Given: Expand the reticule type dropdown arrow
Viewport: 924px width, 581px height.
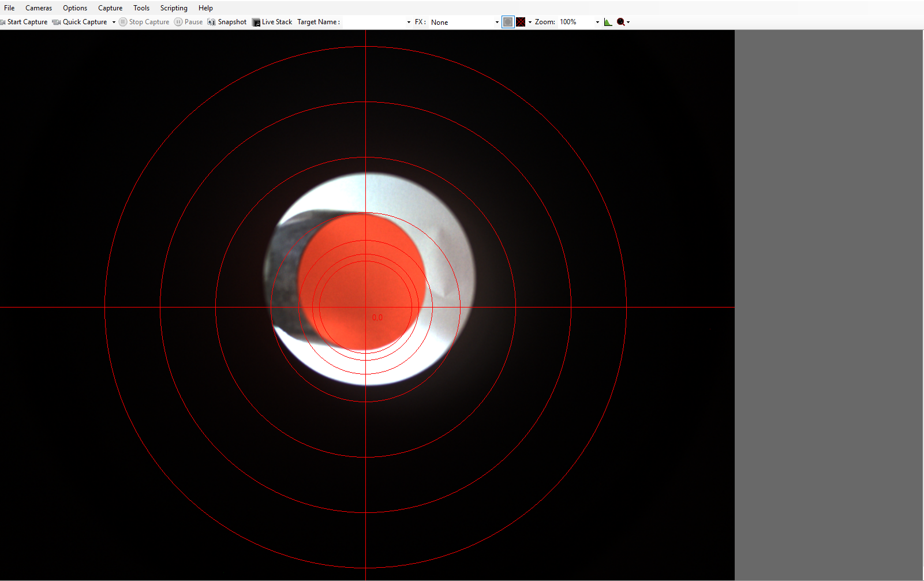Looking at the screenshot, I should point(530,22).
